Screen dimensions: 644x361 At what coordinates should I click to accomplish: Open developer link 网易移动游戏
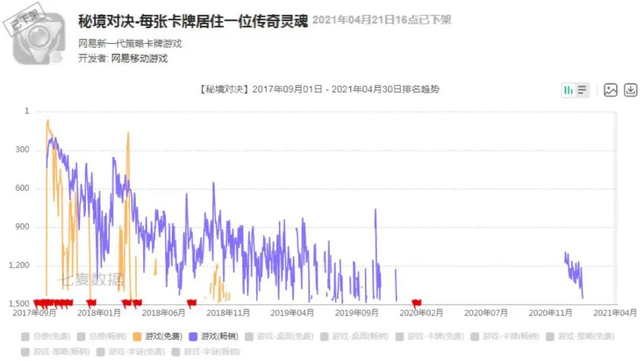pyautogui.click(x=139, y=58)
